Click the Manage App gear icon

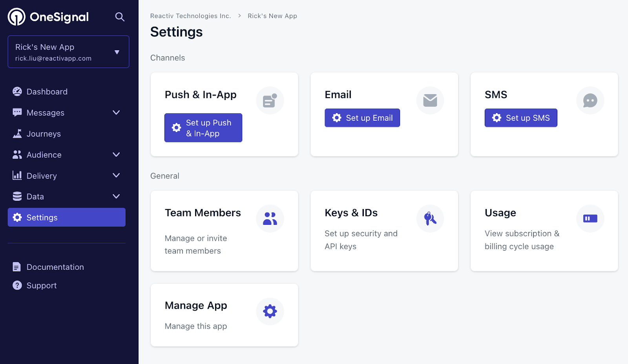tap(270, 311)
